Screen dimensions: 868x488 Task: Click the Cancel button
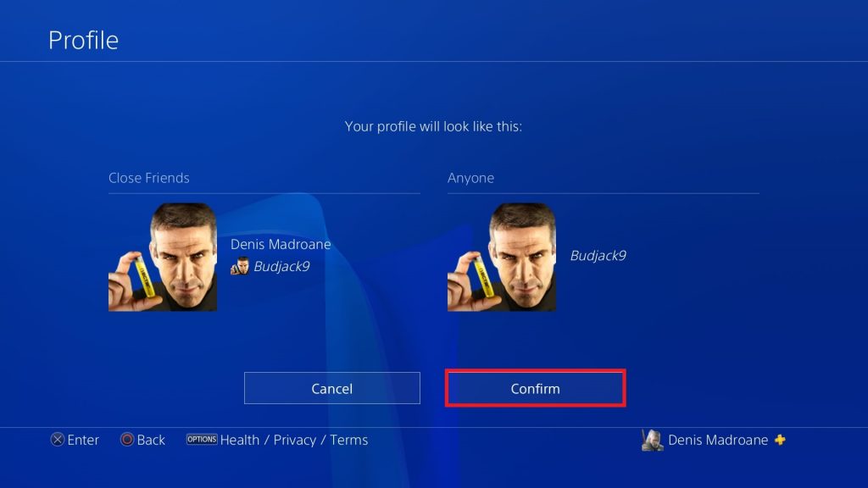pyautogui.click(x=332, y=388)
